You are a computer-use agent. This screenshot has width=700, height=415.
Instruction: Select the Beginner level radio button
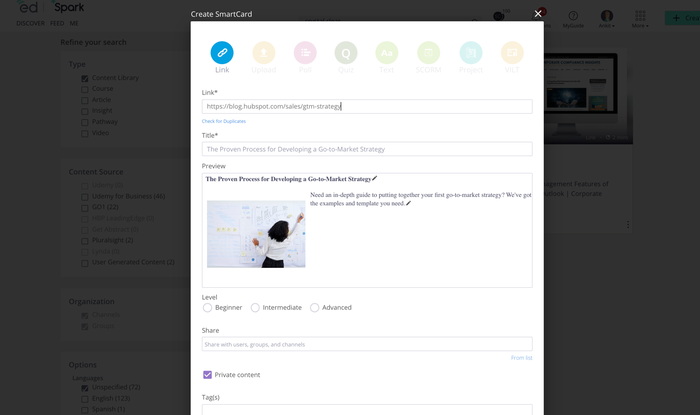(207, 307)
